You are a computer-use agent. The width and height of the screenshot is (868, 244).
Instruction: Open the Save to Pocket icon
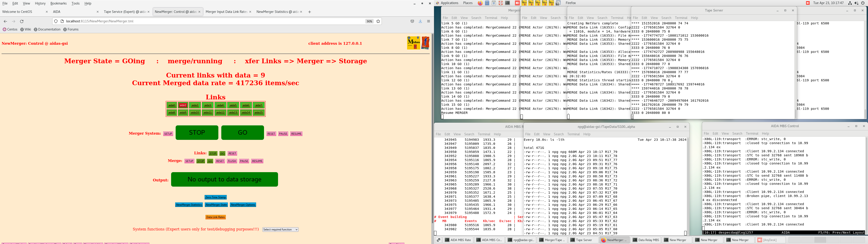click(x=412, y=21)
